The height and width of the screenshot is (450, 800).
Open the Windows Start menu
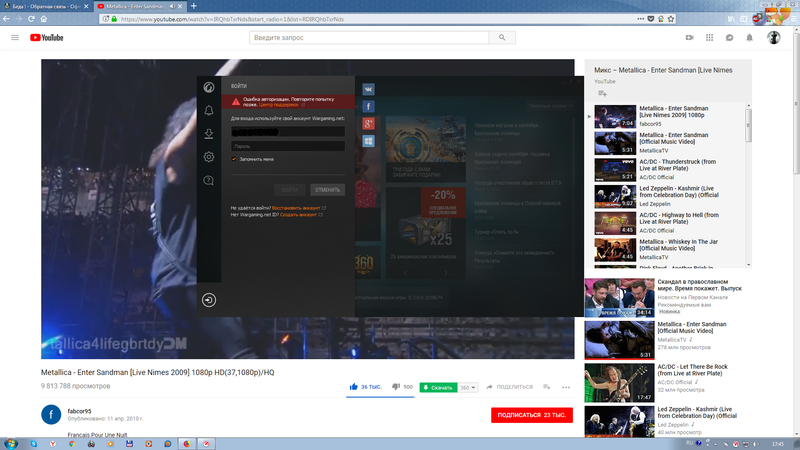(x=10, y=443)
